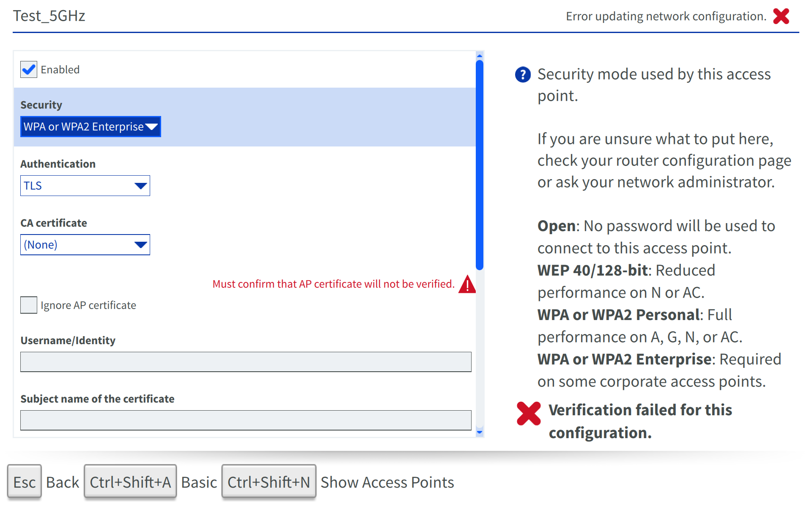
Task: Expand the Authentication TLS dropdown
Action: pos(85,186)
